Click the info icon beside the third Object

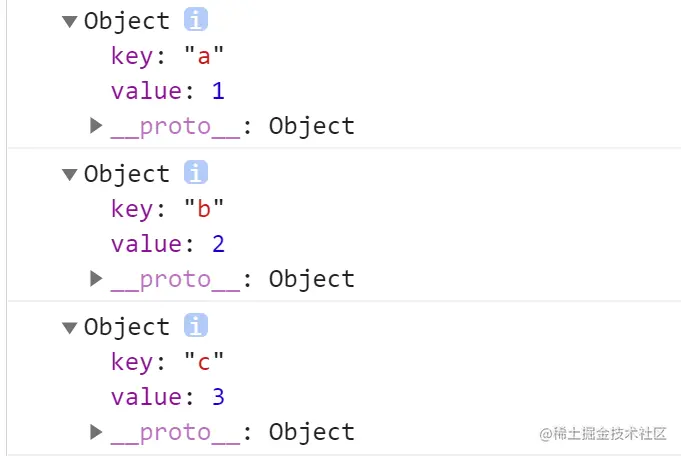point(196,326)
